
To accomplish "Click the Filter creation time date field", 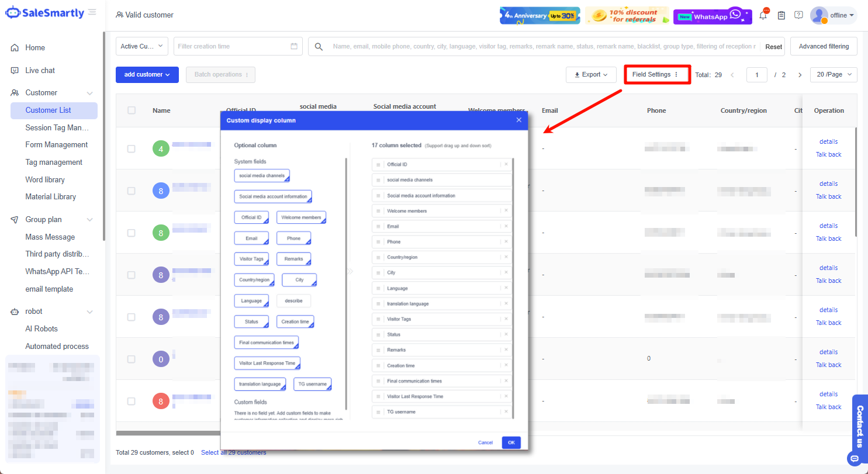I will click(238, 46).
